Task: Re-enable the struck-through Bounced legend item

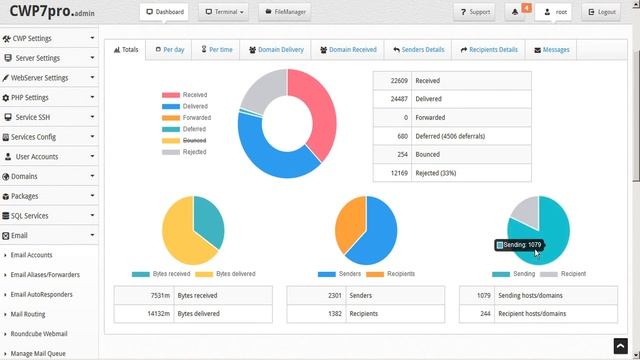Action: click(184, 140)
